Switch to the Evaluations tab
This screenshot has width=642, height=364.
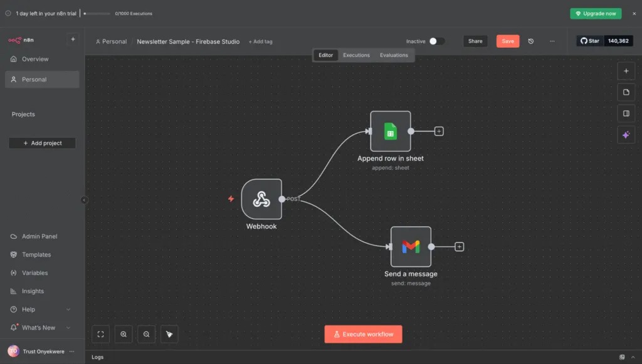click(394, 55)
